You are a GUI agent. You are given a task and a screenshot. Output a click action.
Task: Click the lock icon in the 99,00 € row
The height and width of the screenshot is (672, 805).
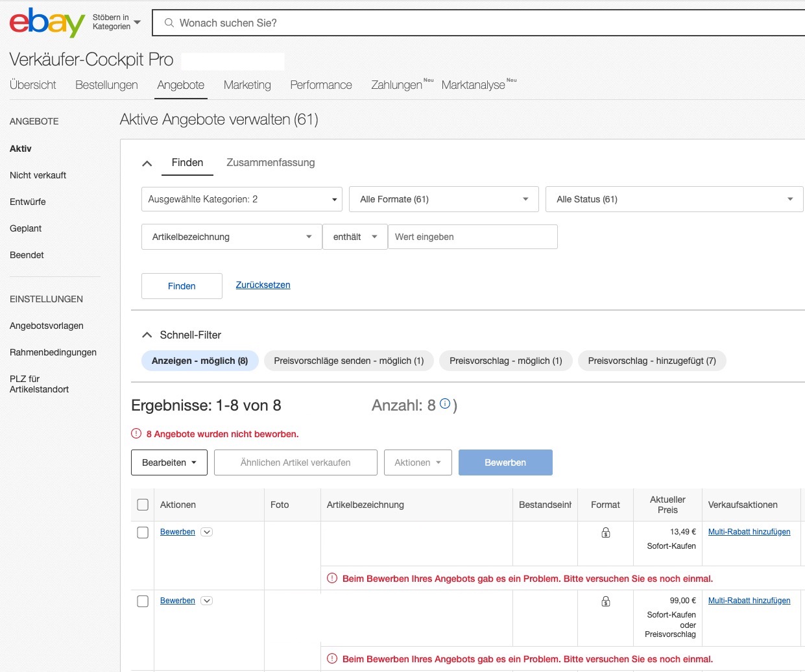pos(605,601)
